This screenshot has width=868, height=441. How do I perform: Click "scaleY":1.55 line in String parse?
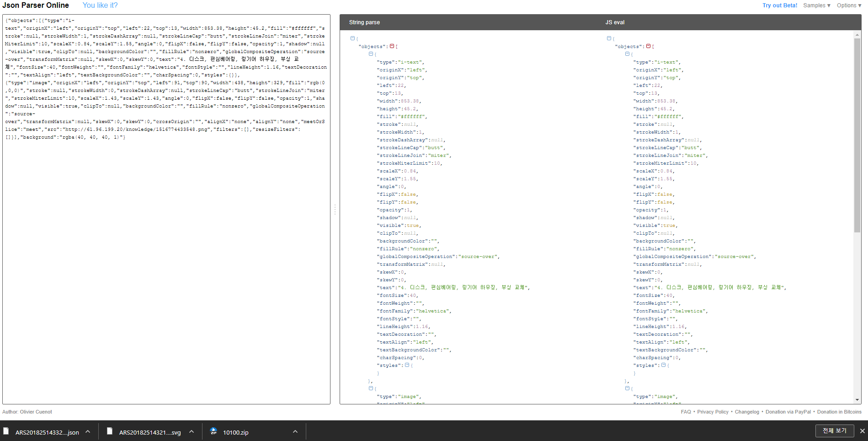coord(398,179)
